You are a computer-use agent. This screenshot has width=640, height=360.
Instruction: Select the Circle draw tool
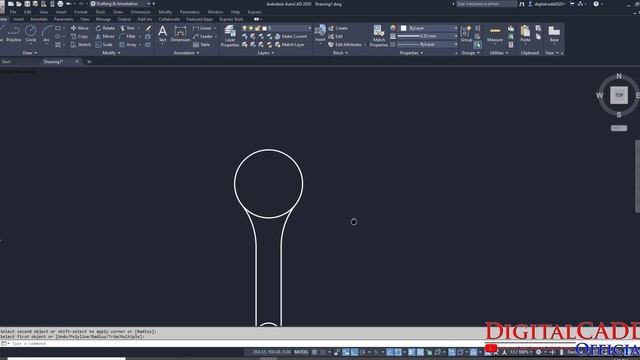click(x=31, y=34)
